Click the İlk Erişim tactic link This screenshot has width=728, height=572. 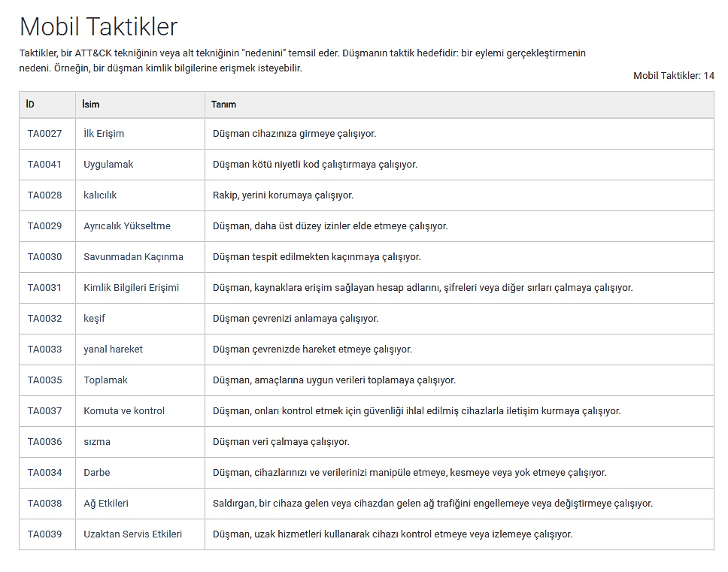pos(104,134)
